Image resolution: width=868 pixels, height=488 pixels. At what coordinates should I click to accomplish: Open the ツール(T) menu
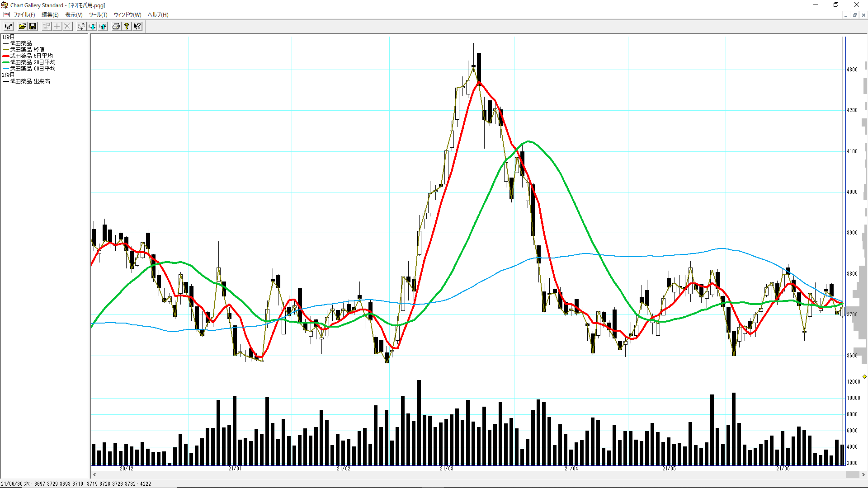pyautogui.click(x=98, y=15)
